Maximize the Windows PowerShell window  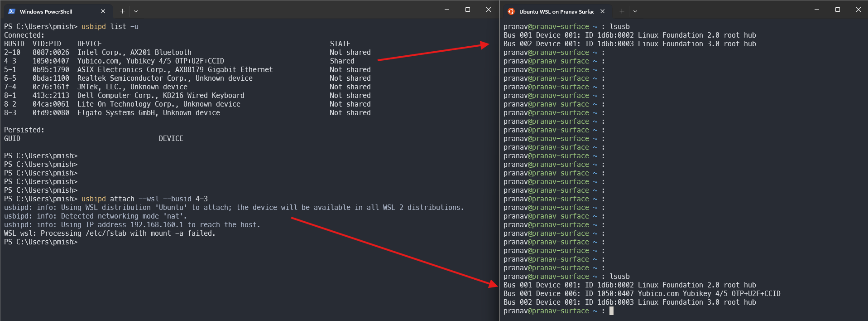tap(468, 10)
